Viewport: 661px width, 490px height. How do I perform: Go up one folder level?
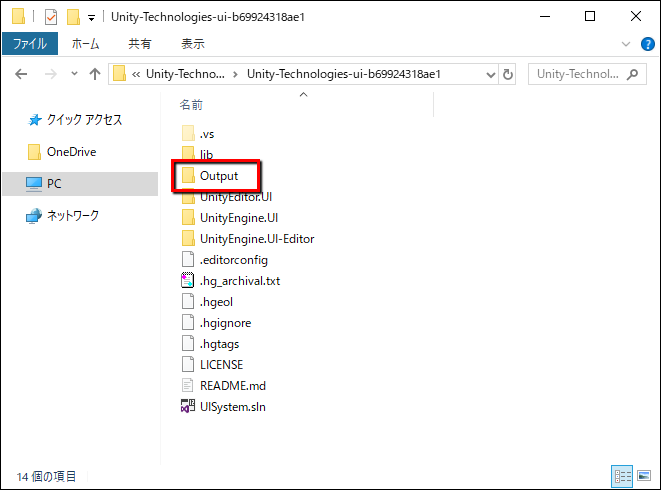pos(95,74)
